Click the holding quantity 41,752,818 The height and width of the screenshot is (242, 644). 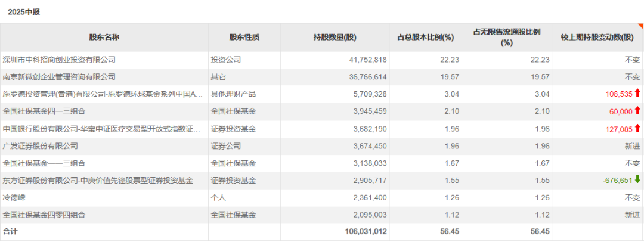tap(367, 60)
